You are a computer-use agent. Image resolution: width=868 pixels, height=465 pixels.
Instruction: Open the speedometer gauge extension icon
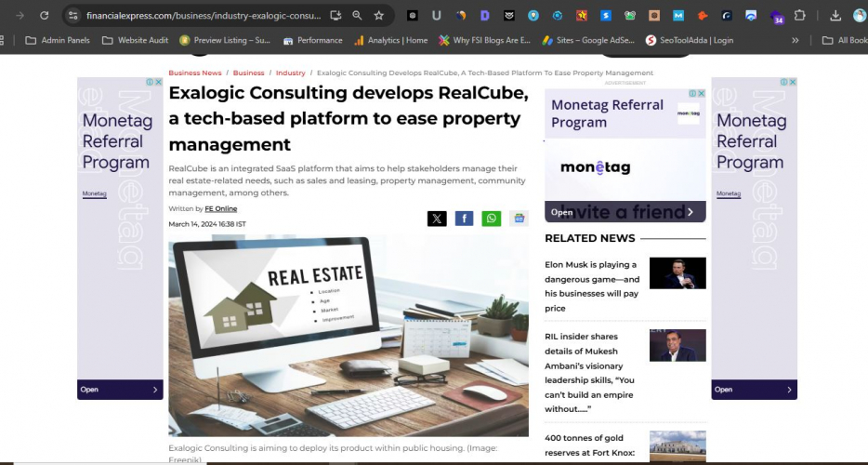point(751,16)
